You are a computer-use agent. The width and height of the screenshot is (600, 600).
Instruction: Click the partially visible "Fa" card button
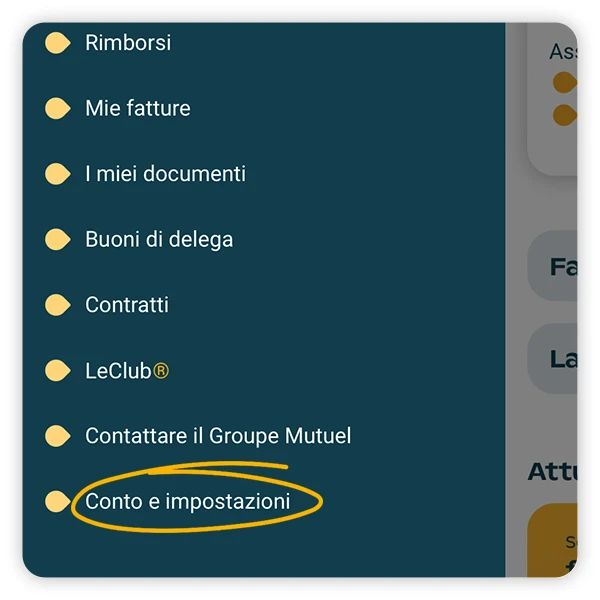[553, 267]
